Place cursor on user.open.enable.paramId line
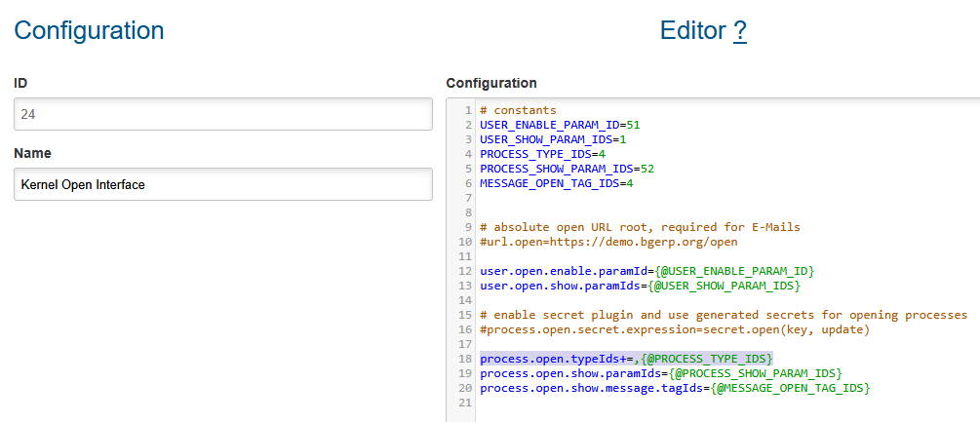The image size is (980, 422). [x=647, y=271]
